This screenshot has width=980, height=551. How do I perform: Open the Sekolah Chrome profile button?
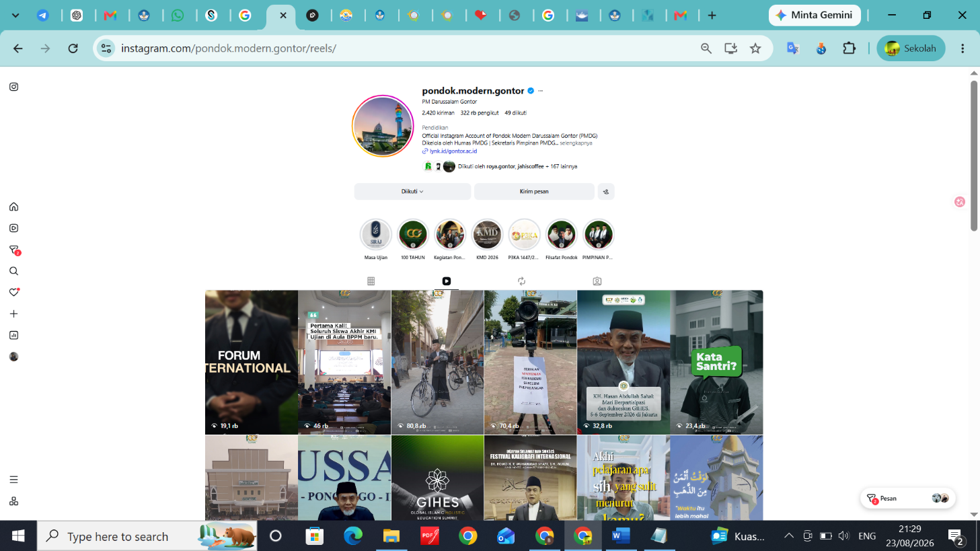[911, 48]
